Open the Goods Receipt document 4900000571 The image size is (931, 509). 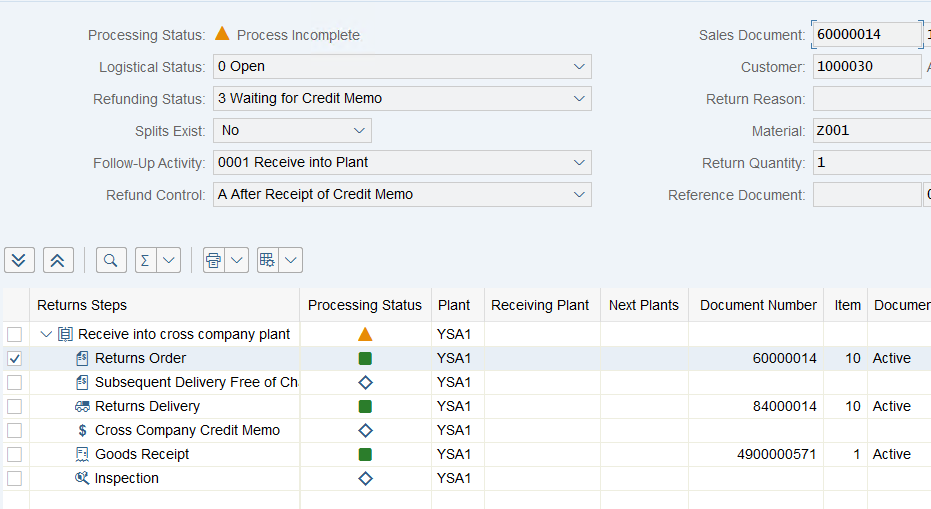click(x=777, y=454)
